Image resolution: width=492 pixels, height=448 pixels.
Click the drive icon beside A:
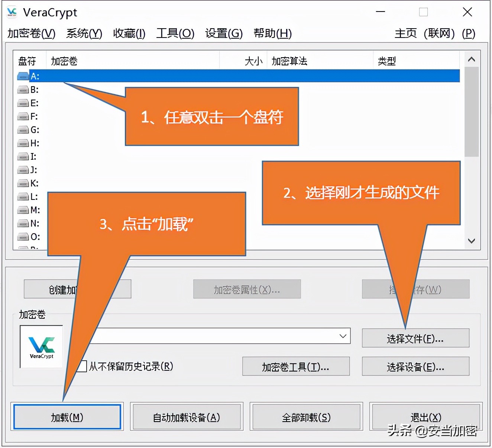[23, 75]
